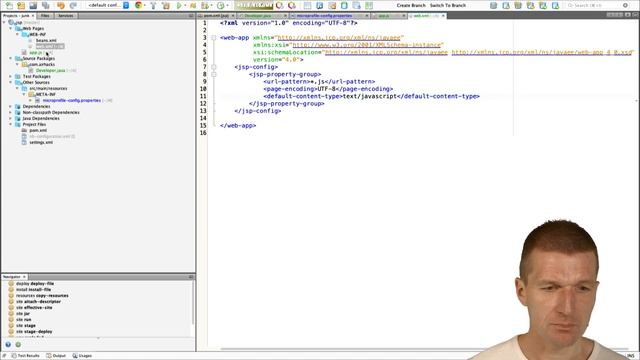Click the Save All toolbar icon

pos(45,5)
